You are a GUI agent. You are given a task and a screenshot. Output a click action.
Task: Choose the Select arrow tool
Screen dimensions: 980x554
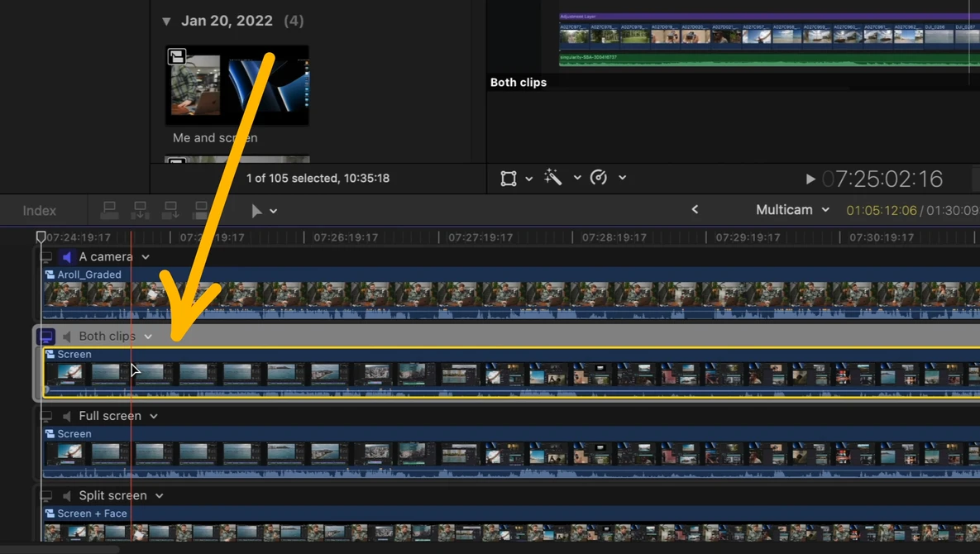coord(256,211)
